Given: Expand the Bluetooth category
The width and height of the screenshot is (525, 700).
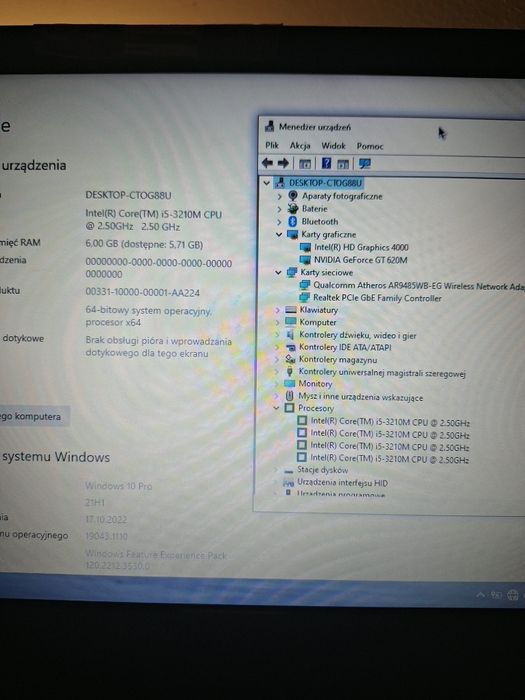Looking at the screenshot, I should pos(279,222).
